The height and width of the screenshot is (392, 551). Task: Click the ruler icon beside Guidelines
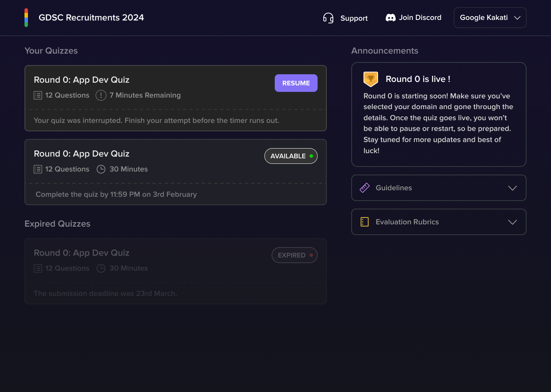click(x=365, y=188)
